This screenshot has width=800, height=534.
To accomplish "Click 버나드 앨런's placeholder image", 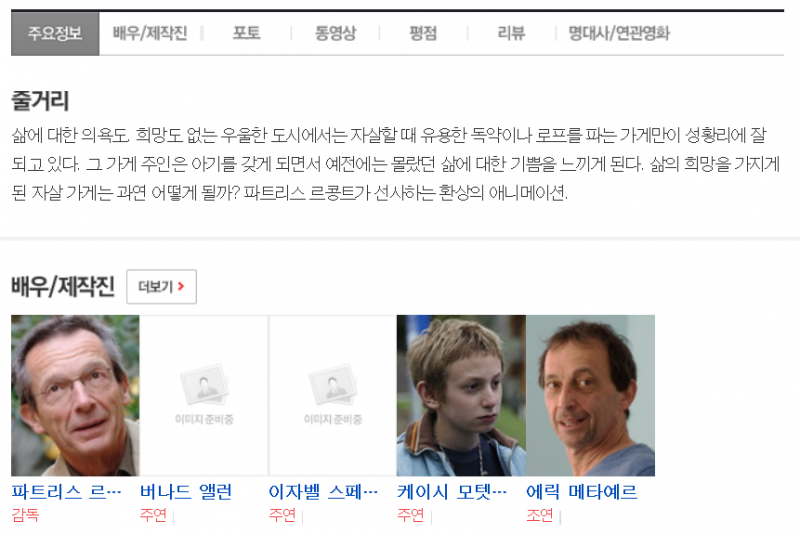I will pyautogui.click(x=204, y=395).
